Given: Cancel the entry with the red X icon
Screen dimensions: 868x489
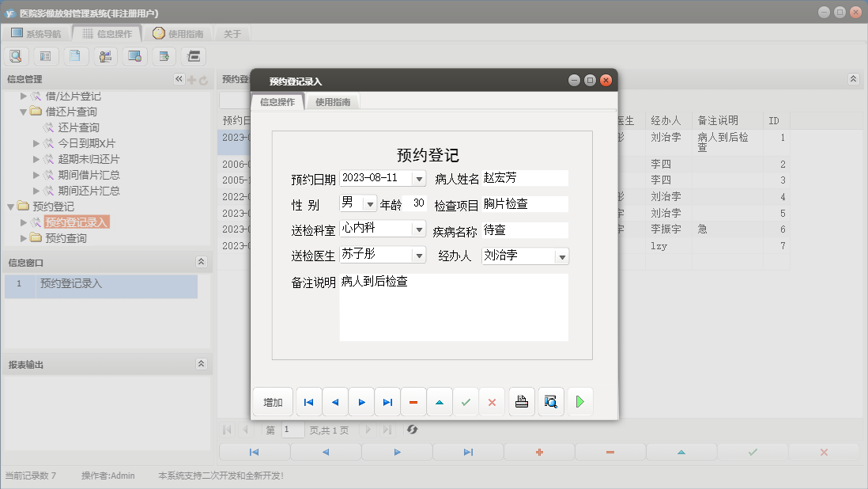Looking at the screenshot, I should coord(492,401).
